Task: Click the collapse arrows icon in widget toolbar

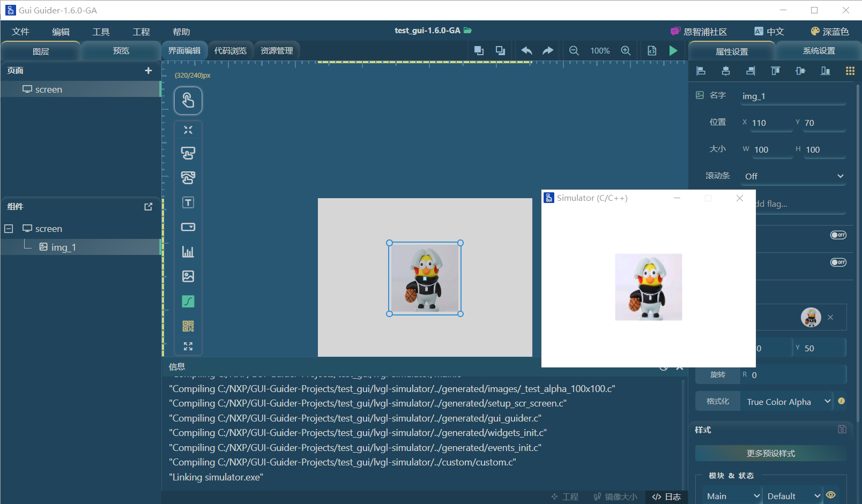Action: click(x=188, y=130)
